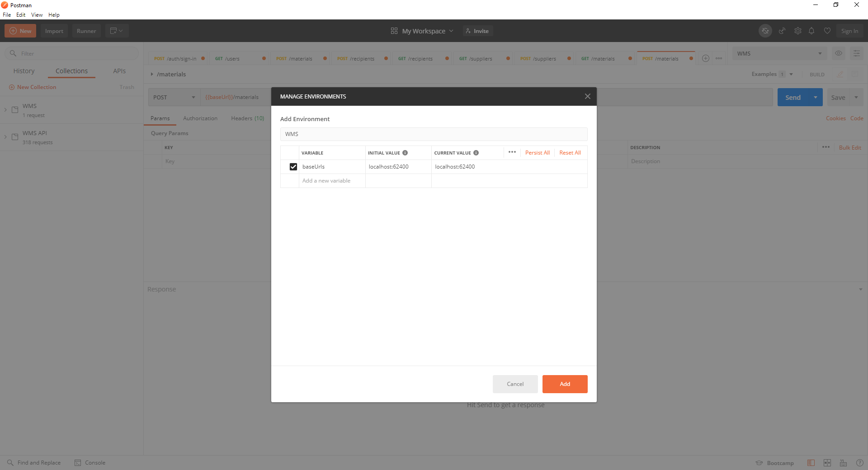Open keyboard shortcuts icon in status bar
This screenshot has width=868, height=470.
843,463
